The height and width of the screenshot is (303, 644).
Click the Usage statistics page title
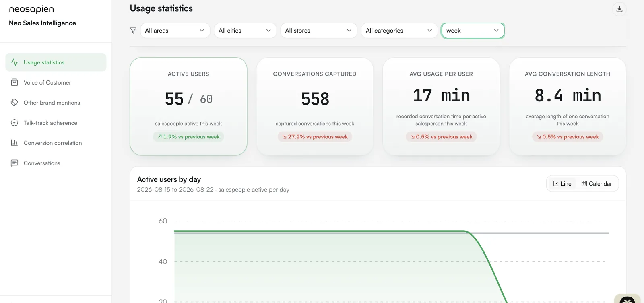click(x=161, y=8)
